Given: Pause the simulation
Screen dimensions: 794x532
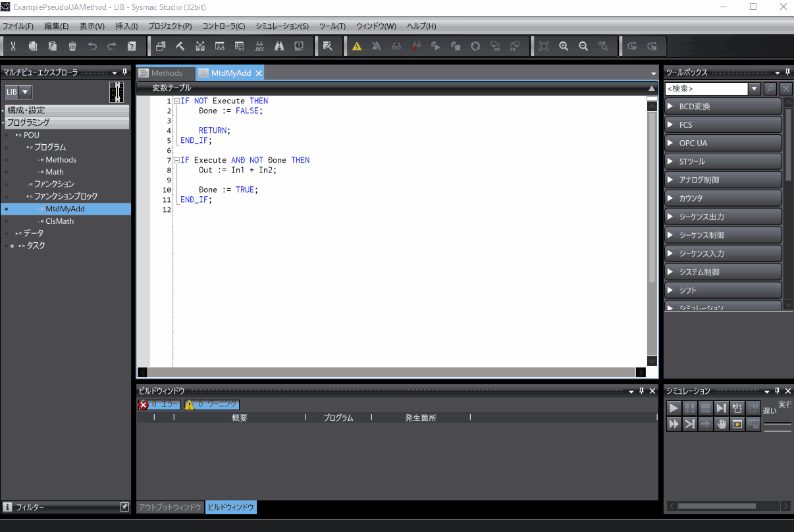Looking at the screenshot, I should pyautogui.click(x=689, y=408).
